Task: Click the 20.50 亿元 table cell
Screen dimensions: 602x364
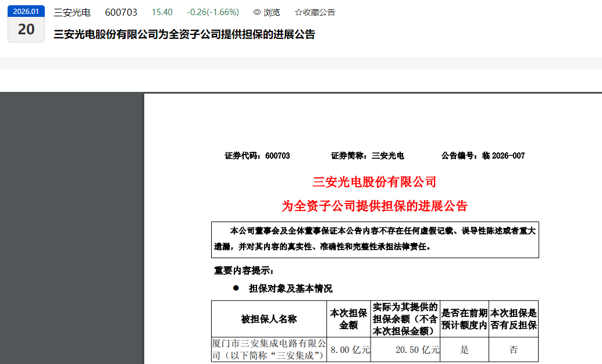Action: (405, 349)
